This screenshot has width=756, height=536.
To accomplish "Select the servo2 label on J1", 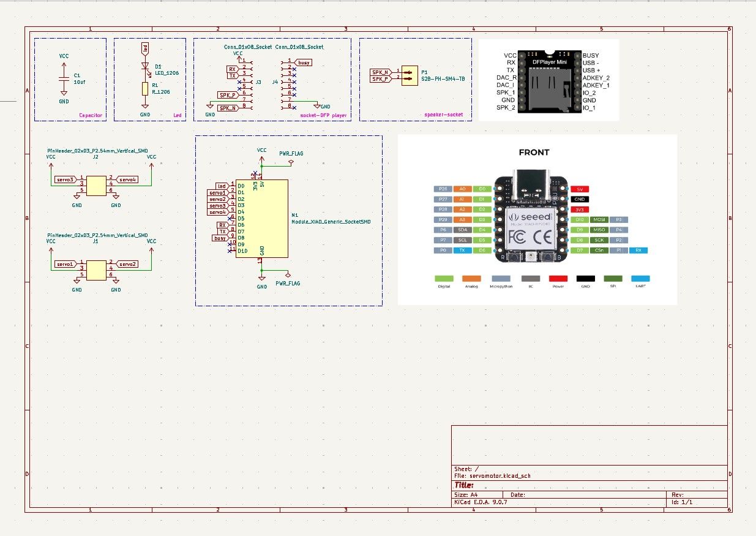I will coord(126,264).
